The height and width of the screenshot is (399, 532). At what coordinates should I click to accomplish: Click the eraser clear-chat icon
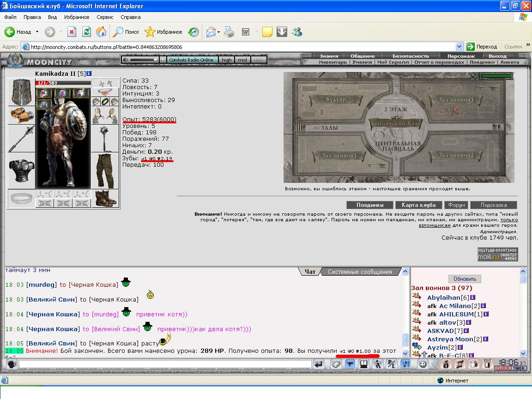(336, 364)
